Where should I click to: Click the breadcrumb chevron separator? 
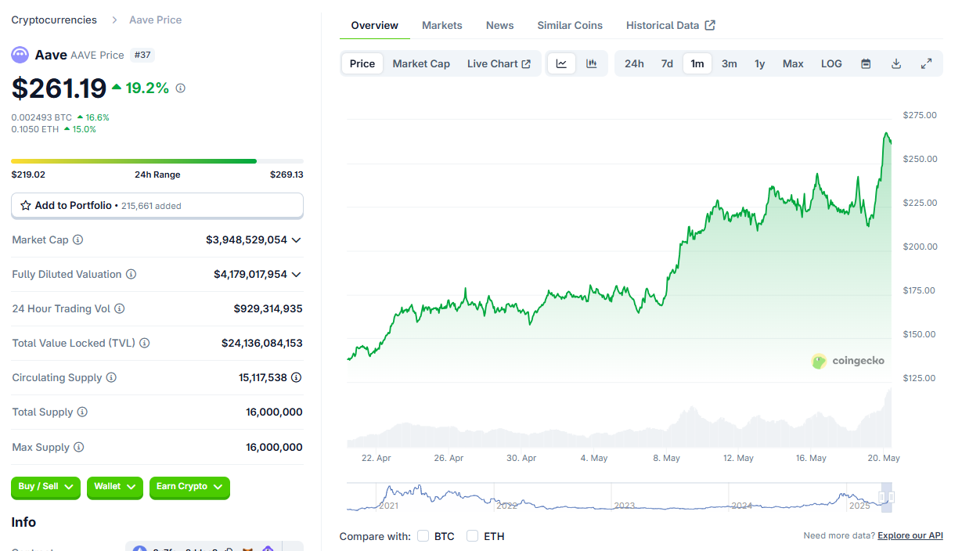click(114, 20)
